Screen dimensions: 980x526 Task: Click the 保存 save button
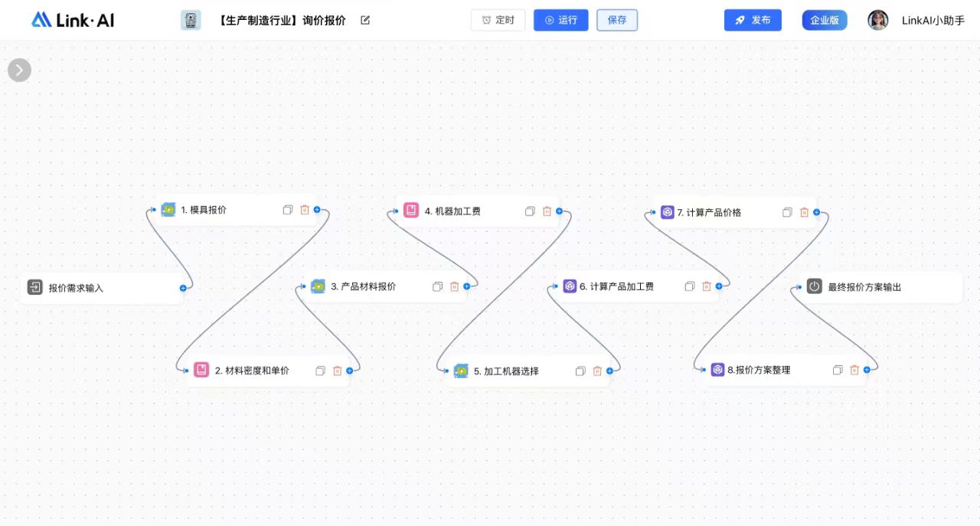tap(617, 20)
